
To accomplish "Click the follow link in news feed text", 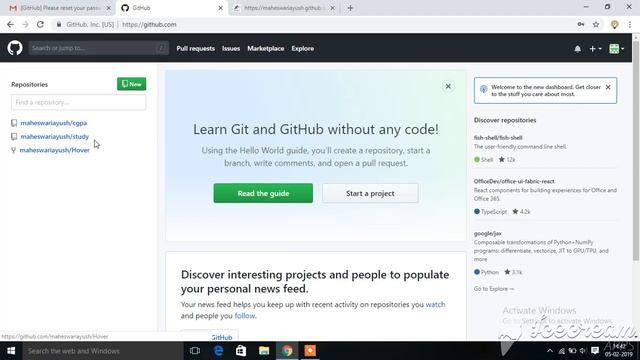I will coord(245,316).
